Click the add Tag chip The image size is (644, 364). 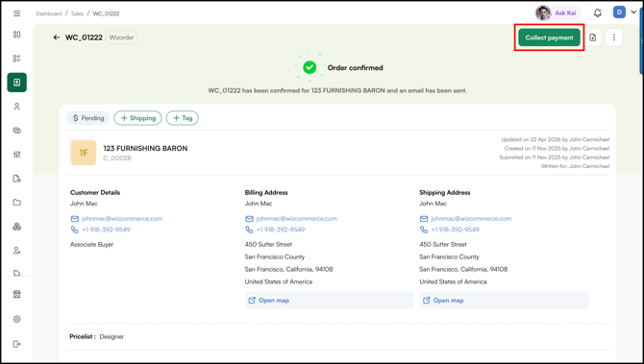[183, 118]
